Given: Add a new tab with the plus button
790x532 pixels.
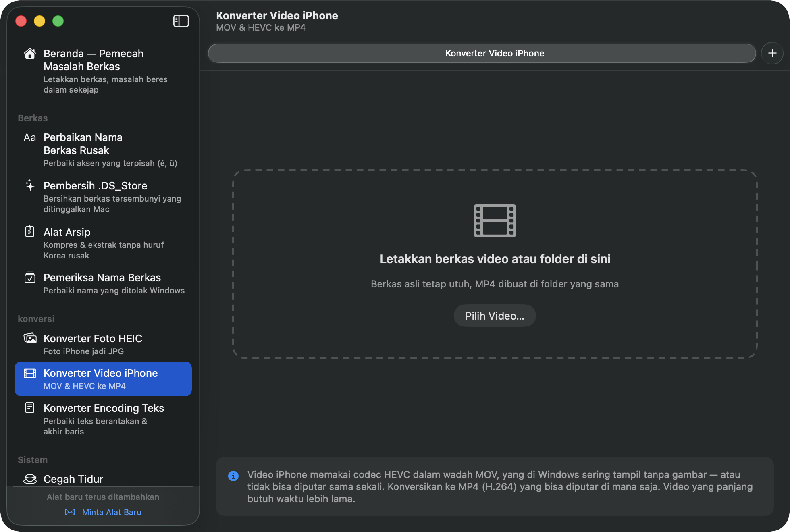Looking at the screenshot, I should (x=772, y=53).
